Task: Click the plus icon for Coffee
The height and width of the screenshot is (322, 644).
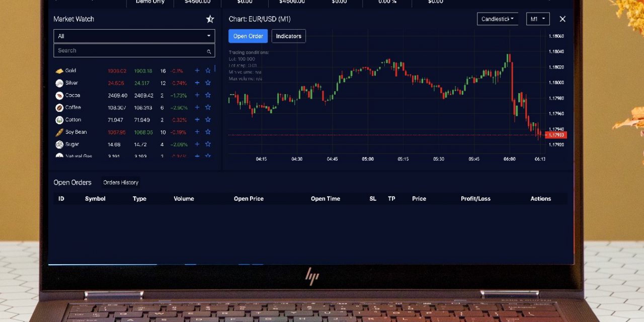Action: click(x=197, y=108)
